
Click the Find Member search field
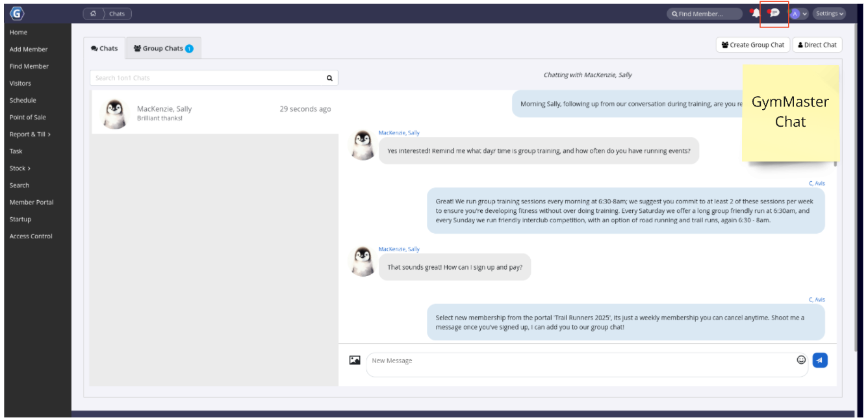pos(704,14)
